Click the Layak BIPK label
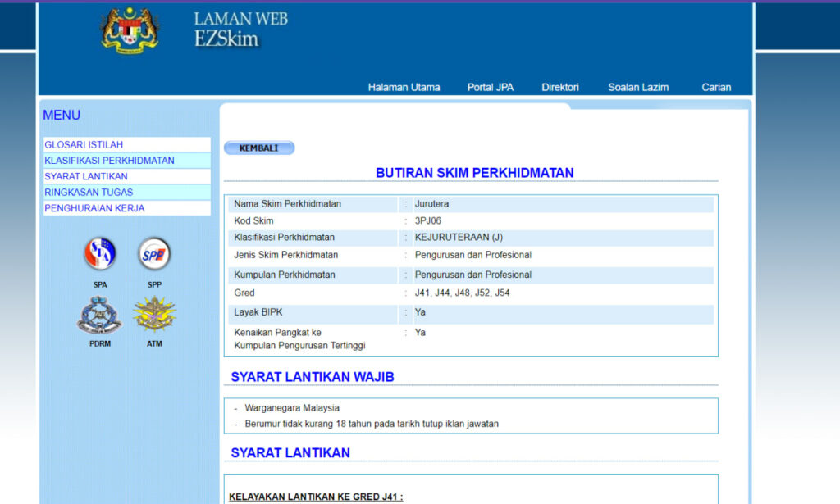Viewport: 840px width, 504px height. pos(258,312)
